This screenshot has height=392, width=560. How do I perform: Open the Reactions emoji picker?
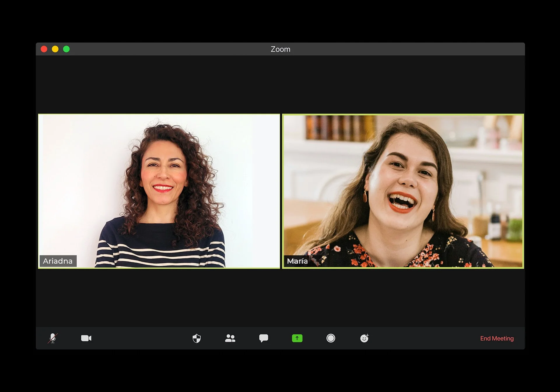[365, 338]
